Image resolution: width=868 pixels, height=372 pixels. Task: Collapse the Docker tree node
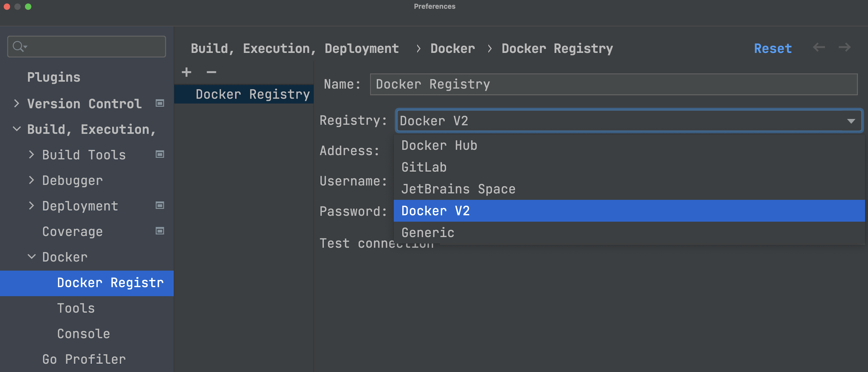[31, 257]
